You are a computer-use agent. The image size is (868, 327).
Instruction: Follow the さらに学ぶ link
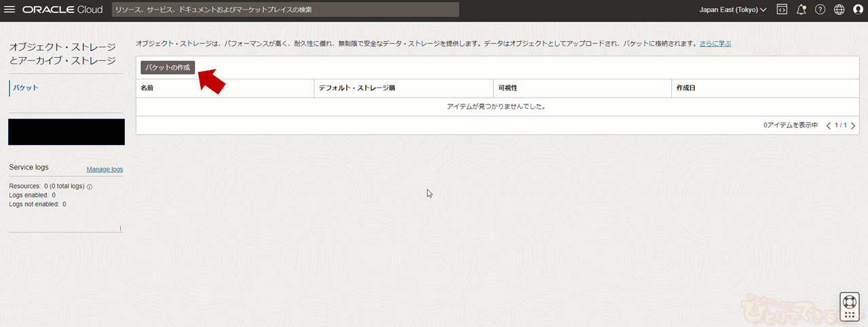(x=715, y=43)
